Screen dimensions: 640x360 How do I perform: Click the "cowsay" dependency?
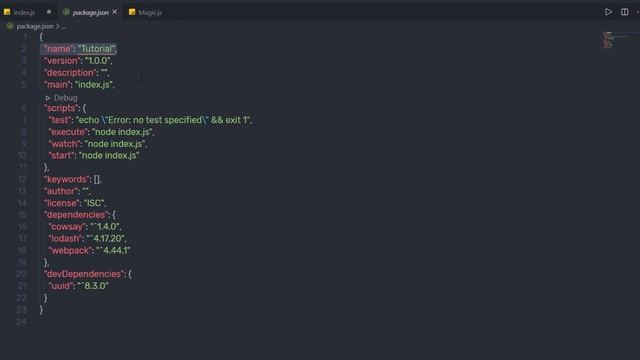tap(67, 227)
